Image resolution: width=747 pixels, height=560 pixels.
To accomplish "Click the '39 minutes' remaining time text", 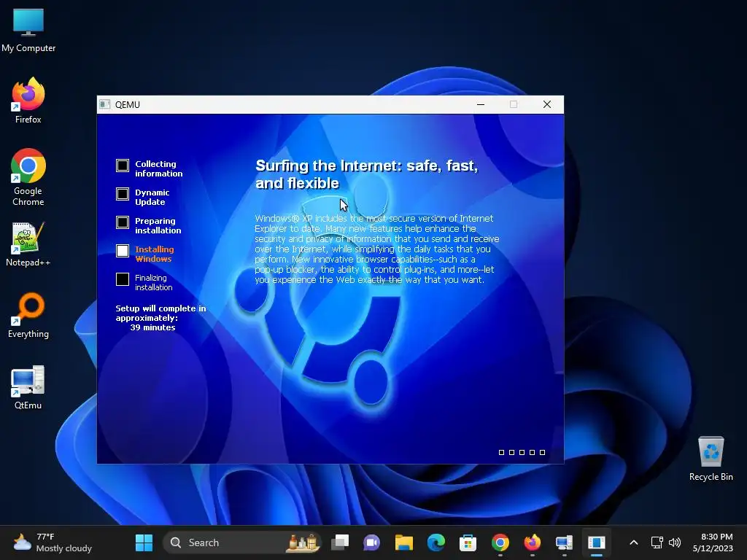I will coord(152,327).
